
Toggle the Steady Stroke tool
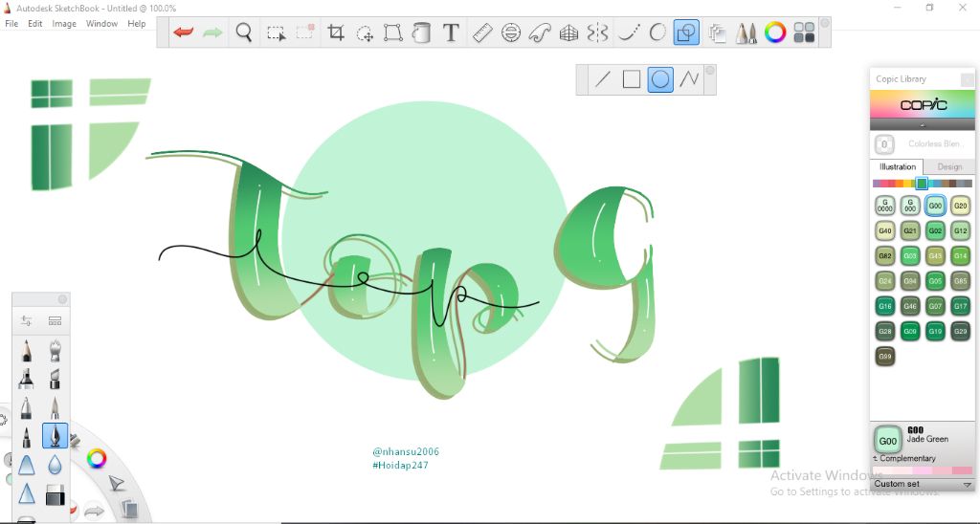click(628, 33)
